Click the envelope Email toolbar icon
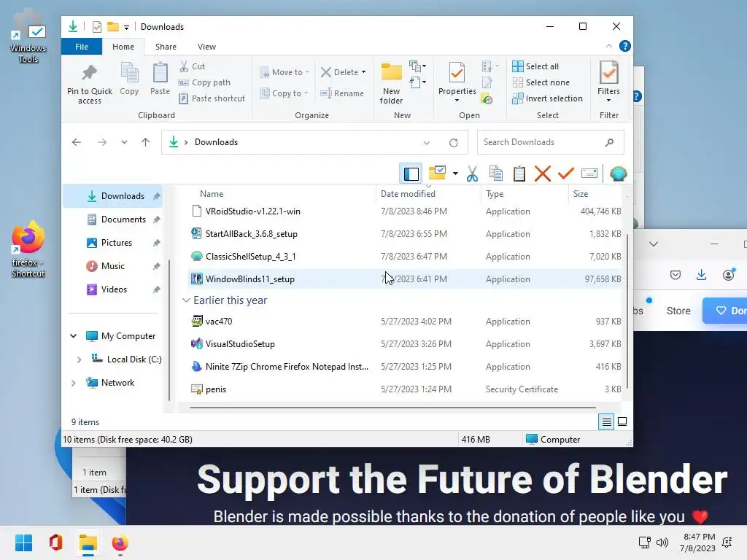Image resolution: width=747 pixels, height=560 pixels. 589,174
